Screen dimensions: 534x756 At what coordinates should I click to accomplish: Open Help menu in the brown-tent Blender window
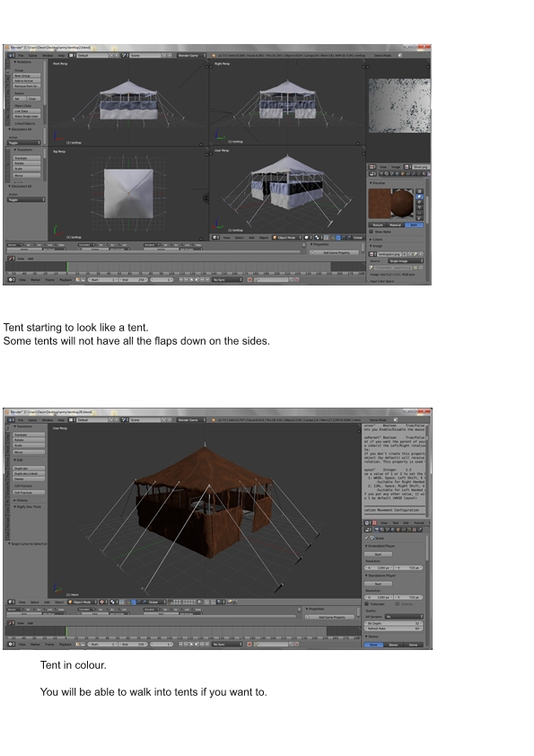click(x=61, y=420)
